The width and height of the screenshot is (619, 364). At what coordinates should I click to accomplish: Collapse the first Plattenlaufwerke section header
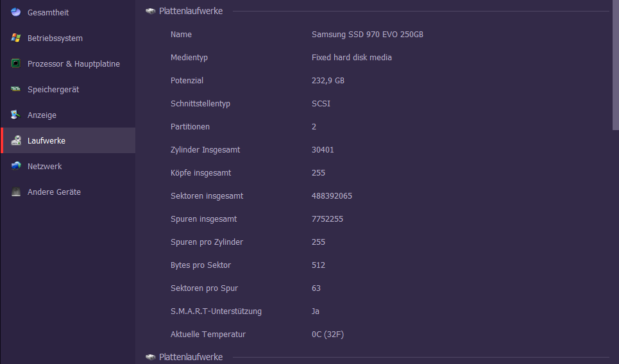(191, 11)
